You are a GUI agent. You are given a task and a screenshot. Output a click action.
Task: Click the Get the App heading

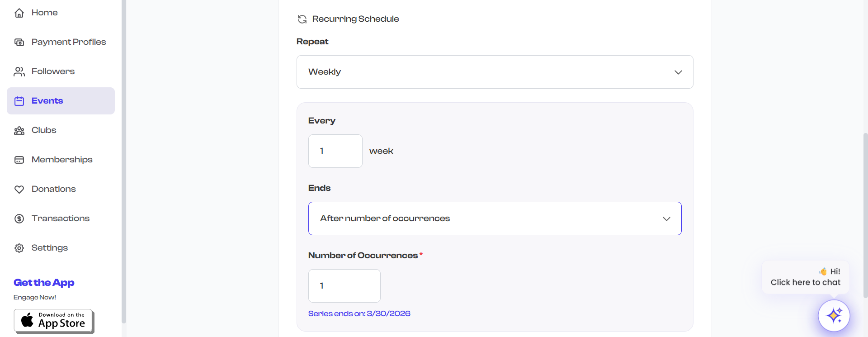(44, 283)
